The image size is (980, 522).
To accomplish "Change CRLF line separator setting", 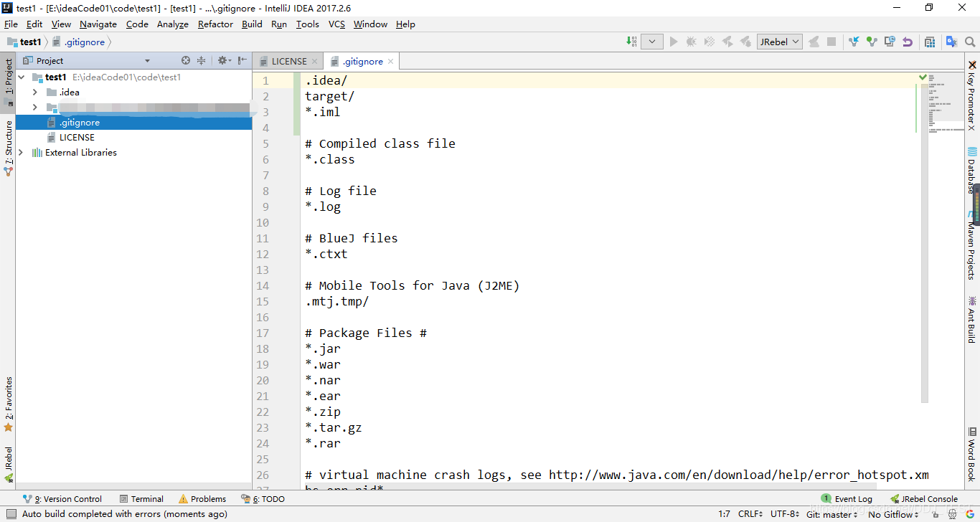I will [751, 514].
